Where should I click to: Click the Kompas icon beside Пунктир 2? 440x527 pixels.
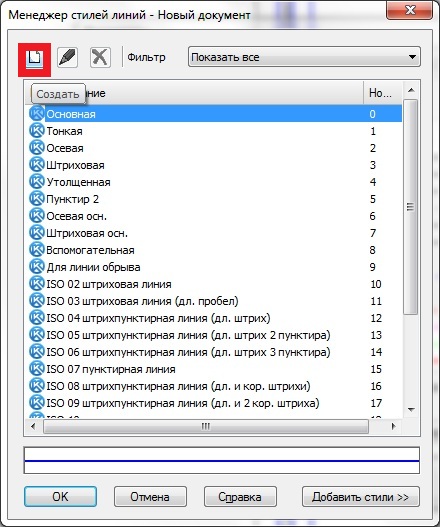pyautogui.click(x=37, y=199)
